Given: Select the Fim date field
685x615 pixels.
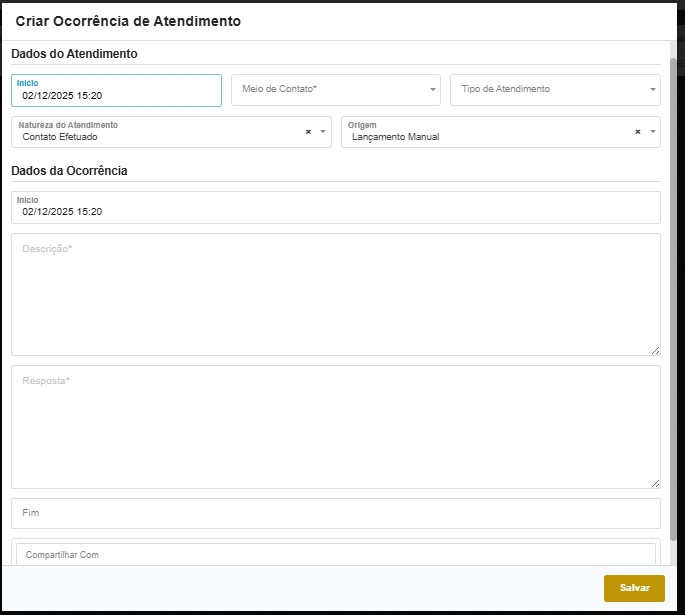Looking at the screenshot, I should pos(335,513).
